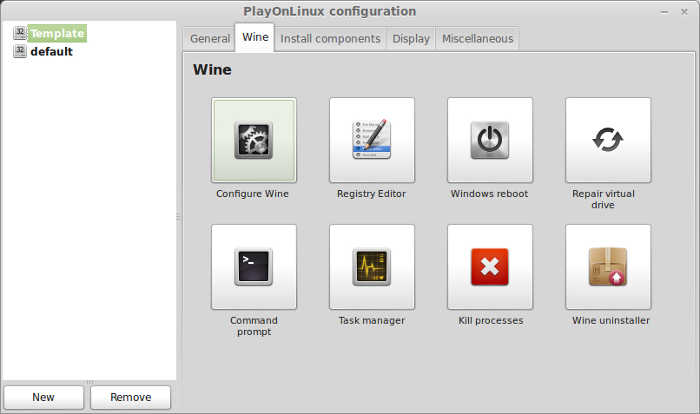
Task: Go to the Display tab
Action: pyautogui.click(x=411, y=39)
